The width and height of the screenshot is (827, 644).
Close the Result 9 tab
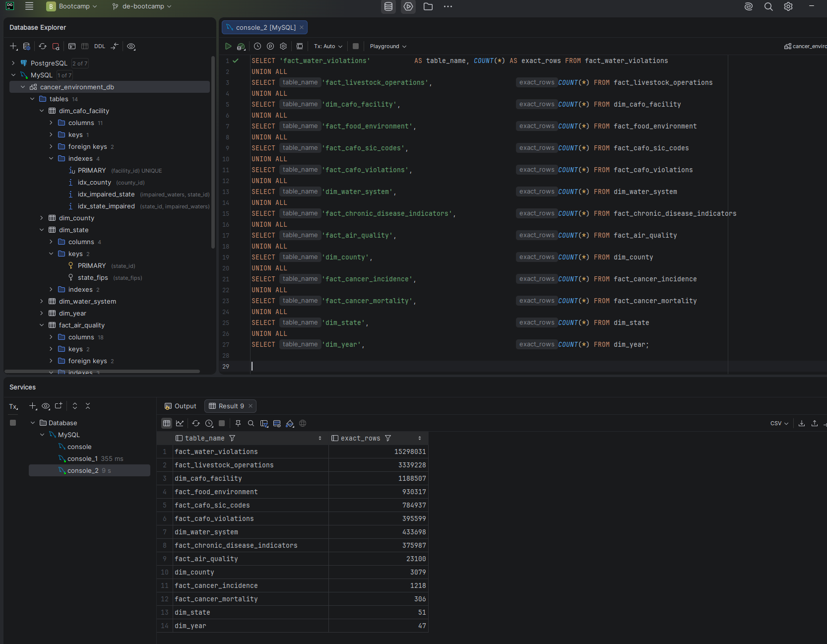click(x=251, y=406)
